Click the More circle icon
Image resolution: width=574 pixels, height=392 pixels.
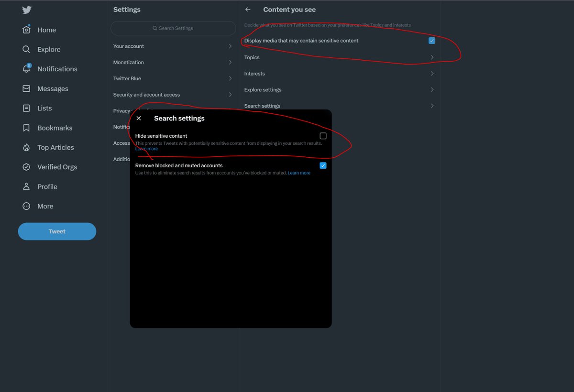point(26,206)
